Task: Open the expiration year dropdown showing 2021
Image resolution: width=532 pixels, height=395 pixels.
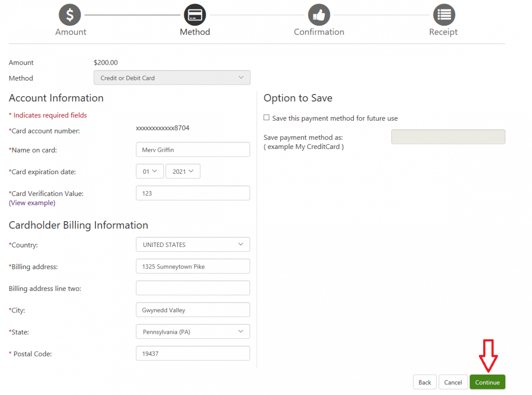Action: (183, 172)
